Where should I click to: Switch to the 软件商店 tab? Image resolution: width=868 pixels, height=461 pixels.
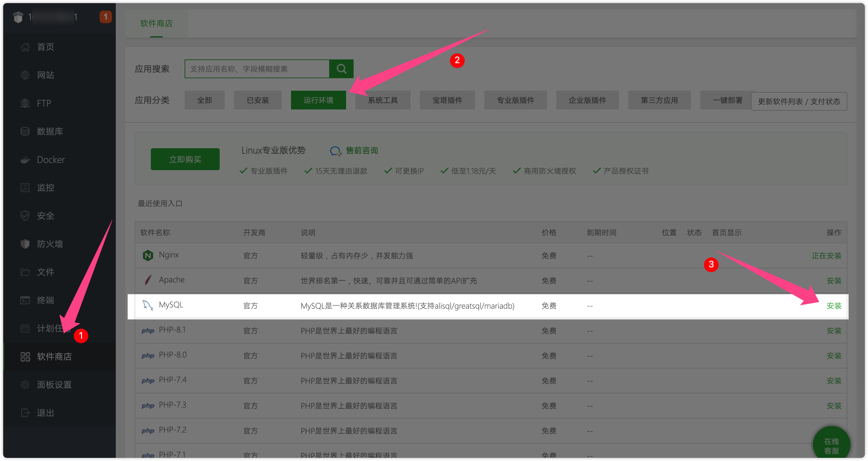(156, 23)
